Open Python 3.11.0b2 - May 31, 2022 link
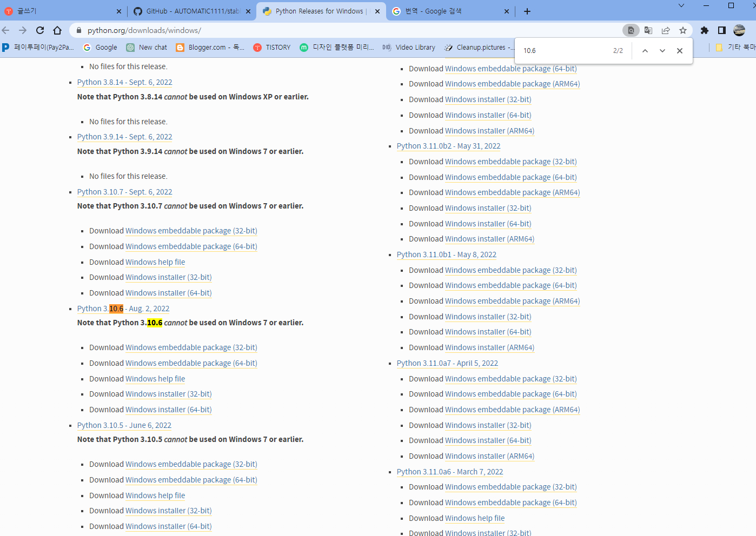The image size is (756, 536). [449, 146]
